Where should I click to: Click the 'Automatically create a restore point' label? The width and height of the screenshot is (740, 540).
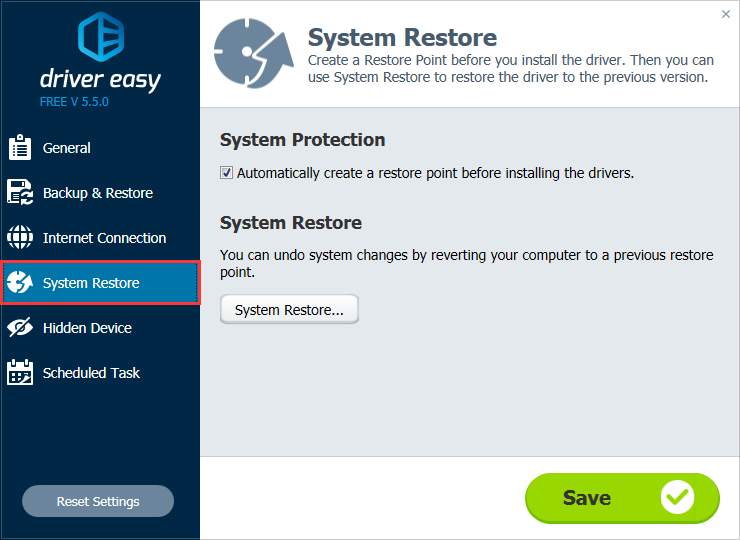tap(435, 173)
